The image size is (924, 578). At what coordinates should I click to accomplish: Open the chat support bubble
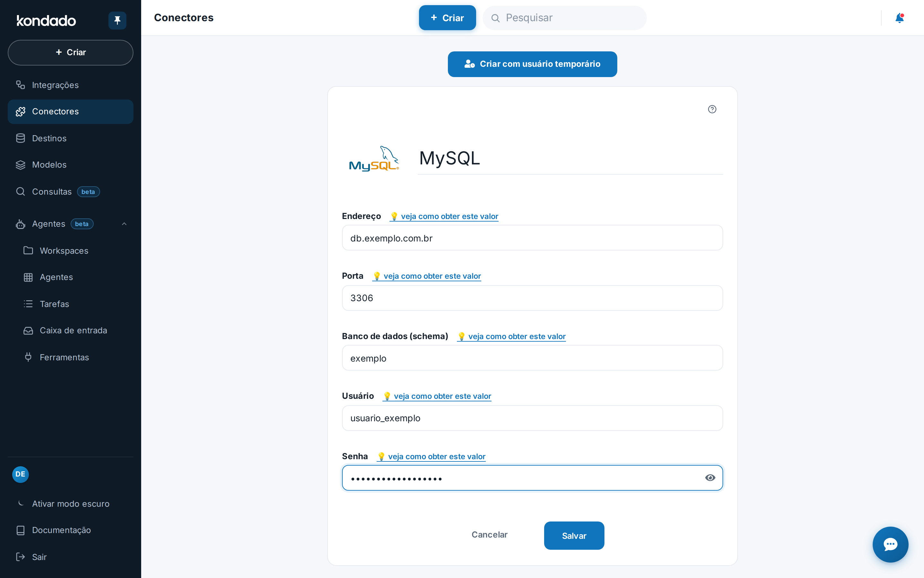point(890,544)
